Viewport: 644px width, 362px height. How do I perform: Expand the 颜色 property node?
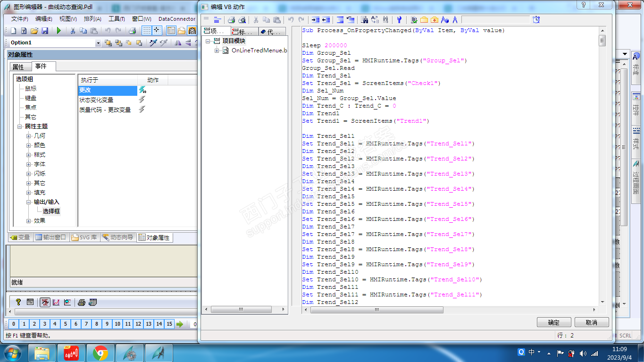(29, 145)
